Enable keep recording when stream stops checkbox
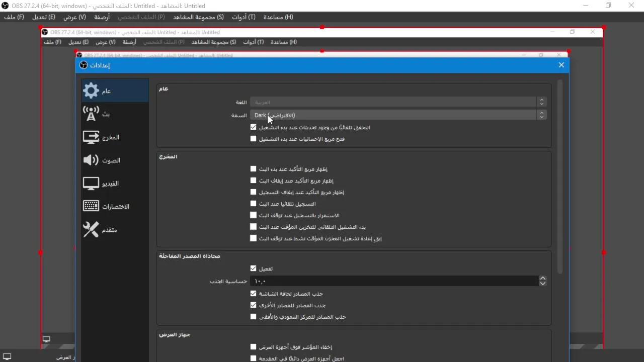This screenshot has height=362, width=644. pos(254,215)
